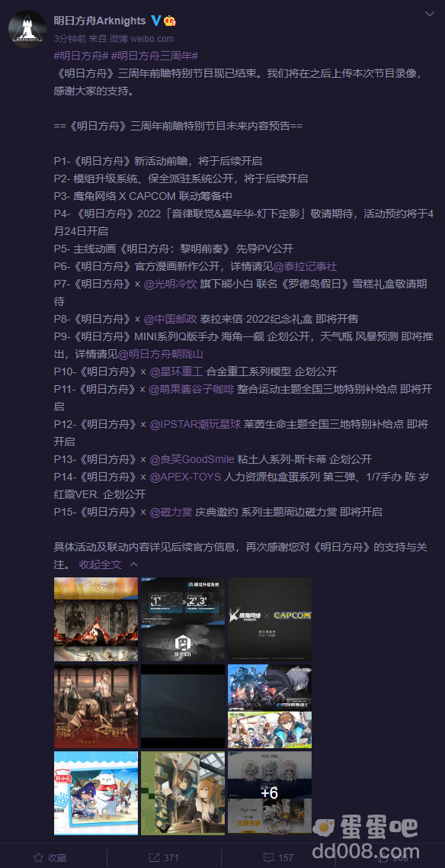Expand the post options chevron
This screenshot has height=868, width=445.
[429, 13]
